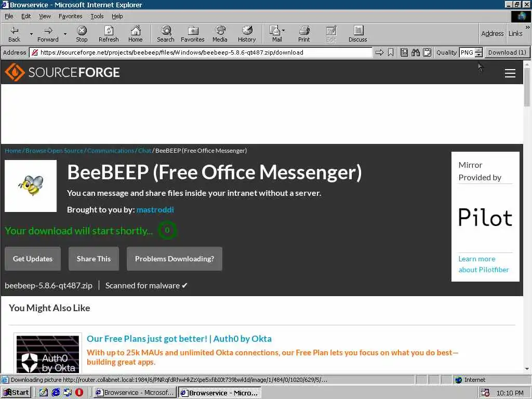Image resolution: width=532 pixels, height=399 pixels.
Task: Switch to first Browservice taskbar window
Action: pyautogui.click(x=136, y=393)
